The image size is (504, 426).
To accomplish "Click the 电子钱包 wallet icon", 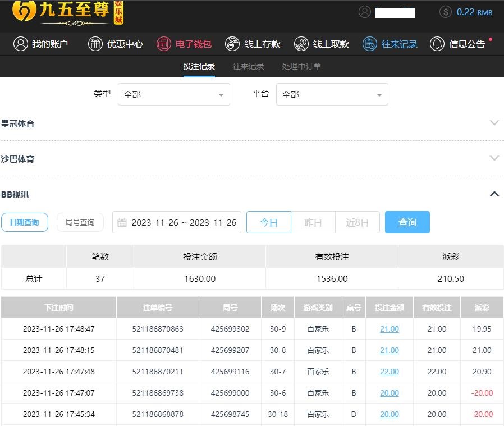I will pyautogui.click(x=163, y=44).
